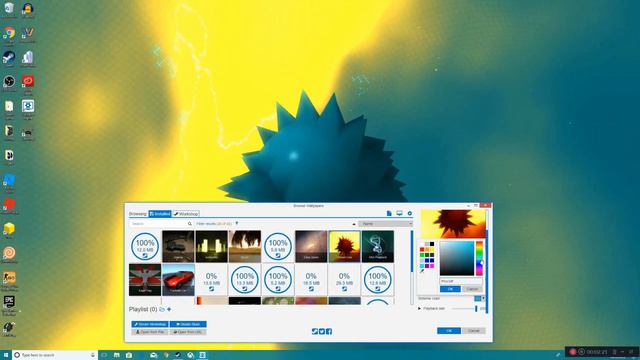
Task: Select the glowing green bars wallpaper thumbnail
Action: [x=211, y=246]
